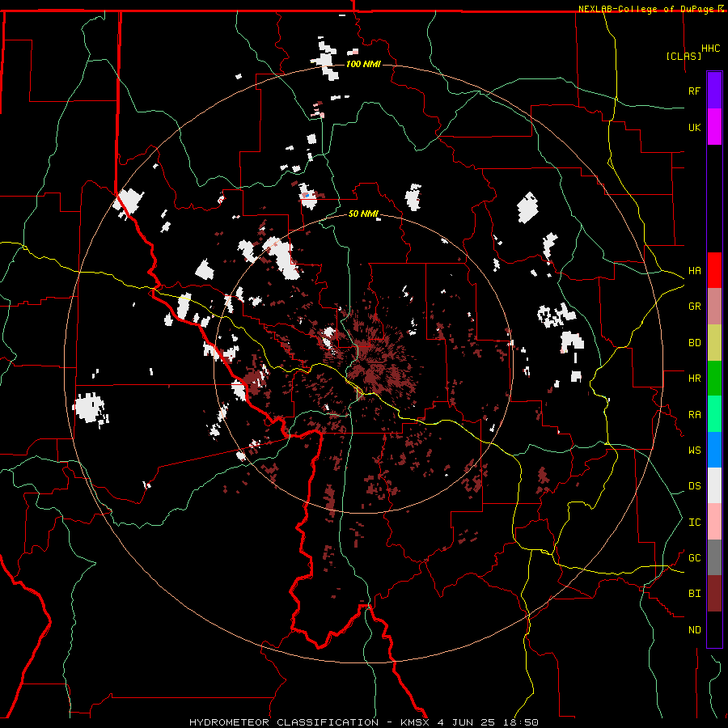
Task: Click the [CLAS] units label
Action: point(684,56)
